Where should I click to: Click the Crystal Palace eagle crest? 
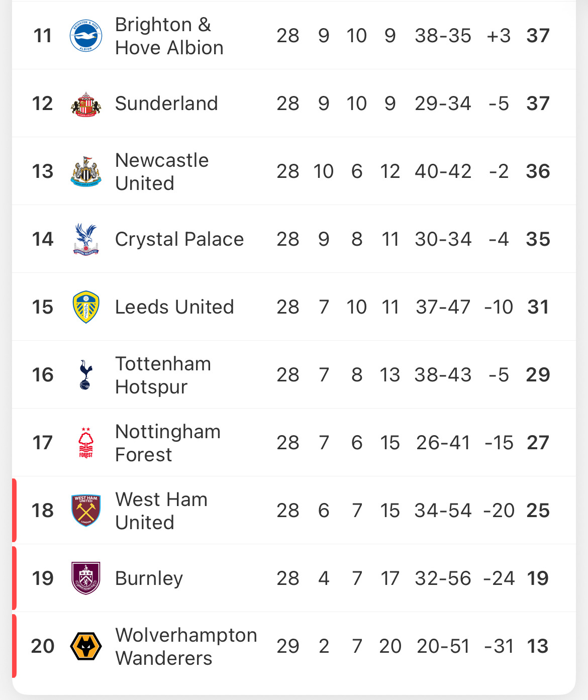[x=86, y=239]
